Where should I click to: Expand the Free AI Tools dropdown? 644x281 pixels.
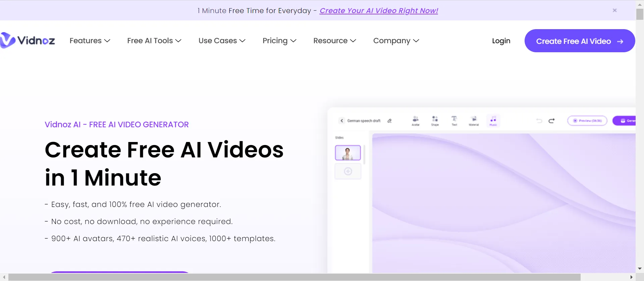coord(154,41)
